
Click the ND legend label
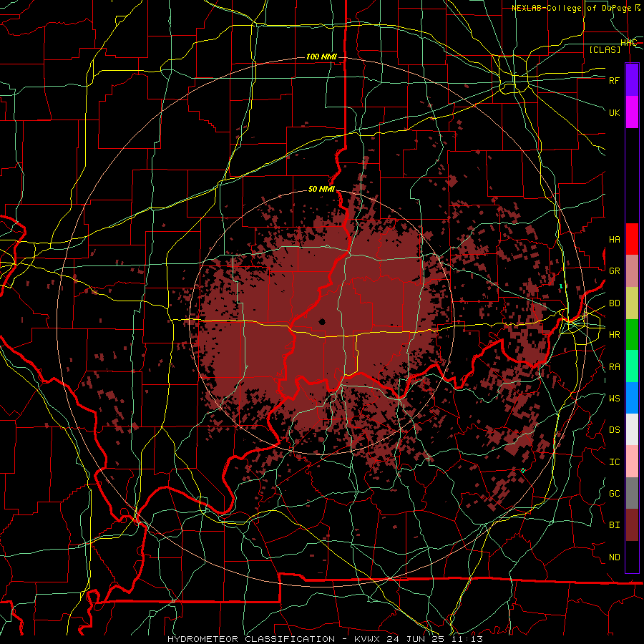coord(615,557)
